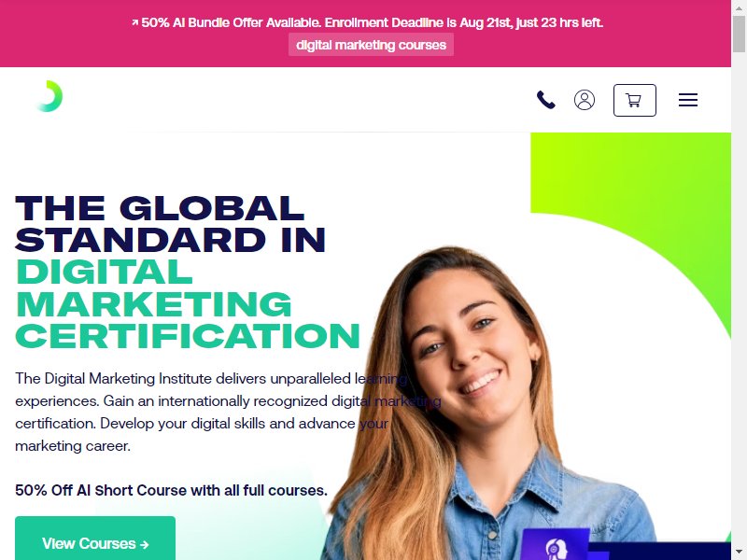Screen dimensions: 747x560
Task: Click the Digital Marketing Institute description paragraph
Action: coord(228,413)
